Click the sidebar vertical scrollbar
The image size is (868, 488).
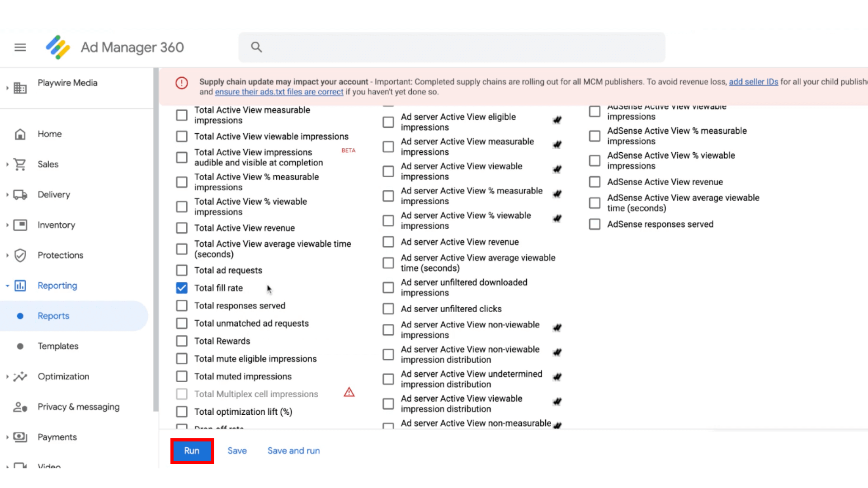pyautogui.click(x=156, y=239)
